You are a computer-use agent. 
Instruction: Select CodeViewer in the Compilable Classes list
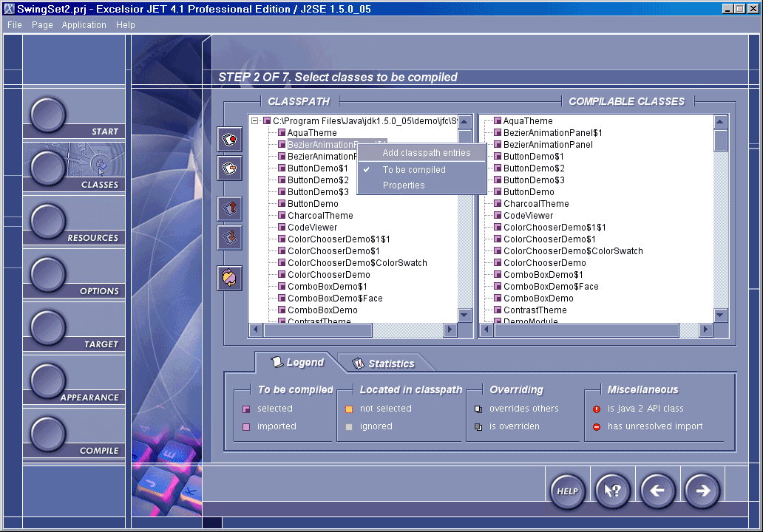[528, 216]
